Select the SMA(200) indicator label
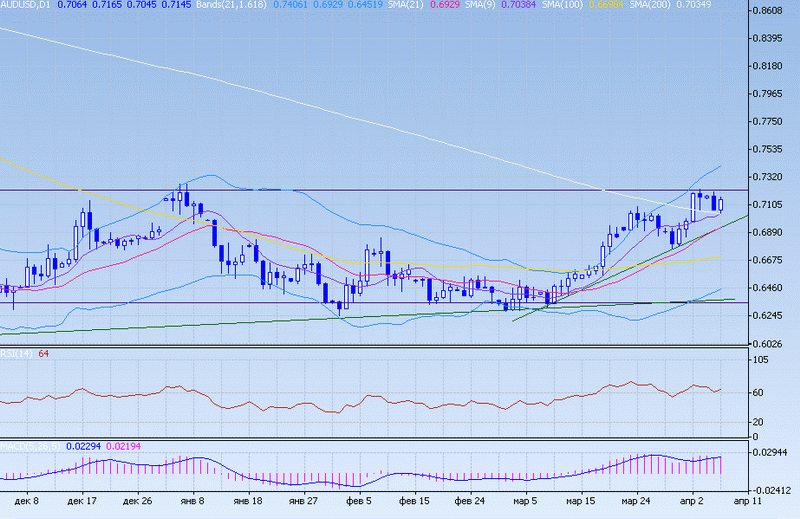 coord(654,6)
